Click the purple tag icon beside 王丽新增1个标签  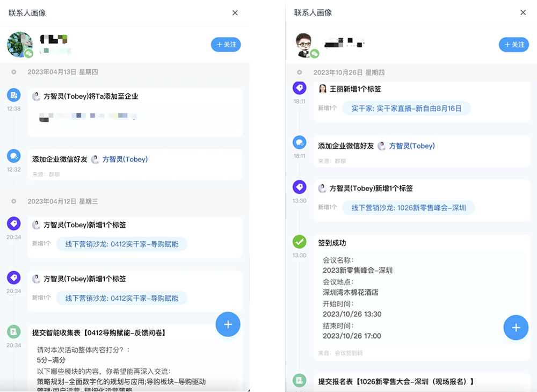coord(299,88)
